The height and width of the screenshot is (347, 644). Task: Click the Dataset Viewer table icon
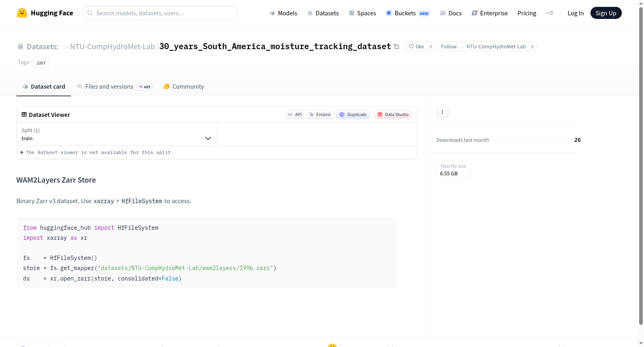(x=24, y=114)
